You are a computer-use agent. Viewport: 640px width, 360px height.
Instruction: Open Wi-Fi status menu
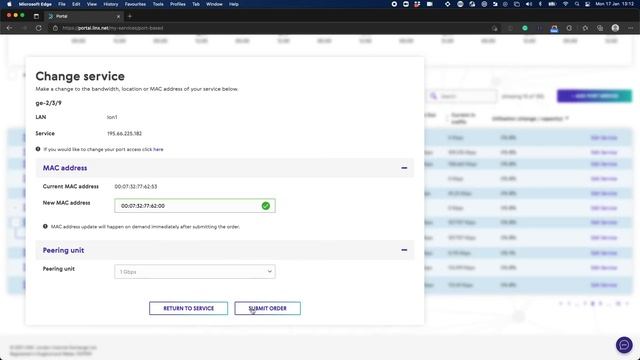click(565, 4)
